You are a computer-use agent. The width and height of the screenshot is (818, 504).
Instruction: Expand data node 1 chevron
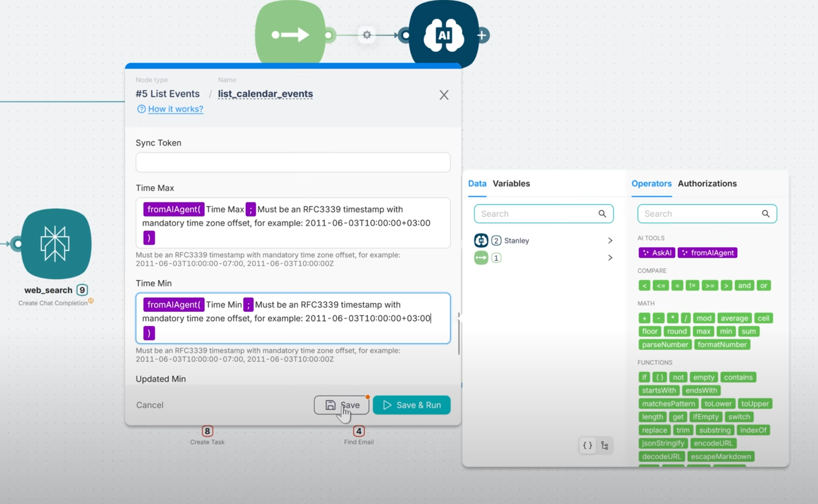pyautogui.click(x=610, y=258)
